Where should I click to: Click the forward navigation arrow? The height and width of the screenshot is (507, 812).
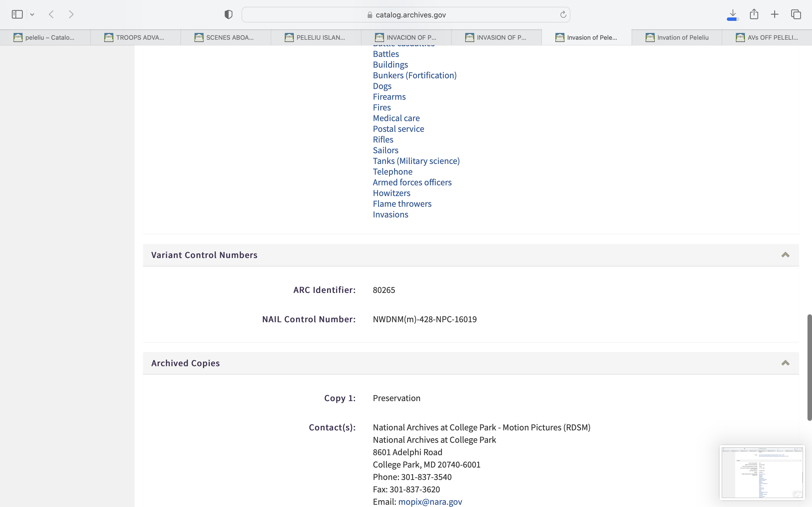pyautogui.click(x=71, y=14)
